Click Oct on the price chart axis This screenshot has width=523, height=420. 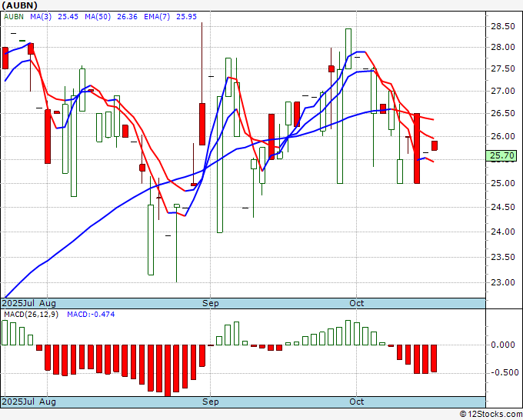pyautogui.click(x=357, y=303)
